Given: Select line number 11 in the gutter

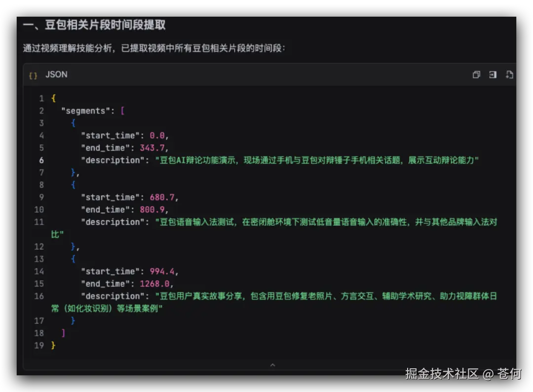Looking at the screenshot, I should coord(39,222).
